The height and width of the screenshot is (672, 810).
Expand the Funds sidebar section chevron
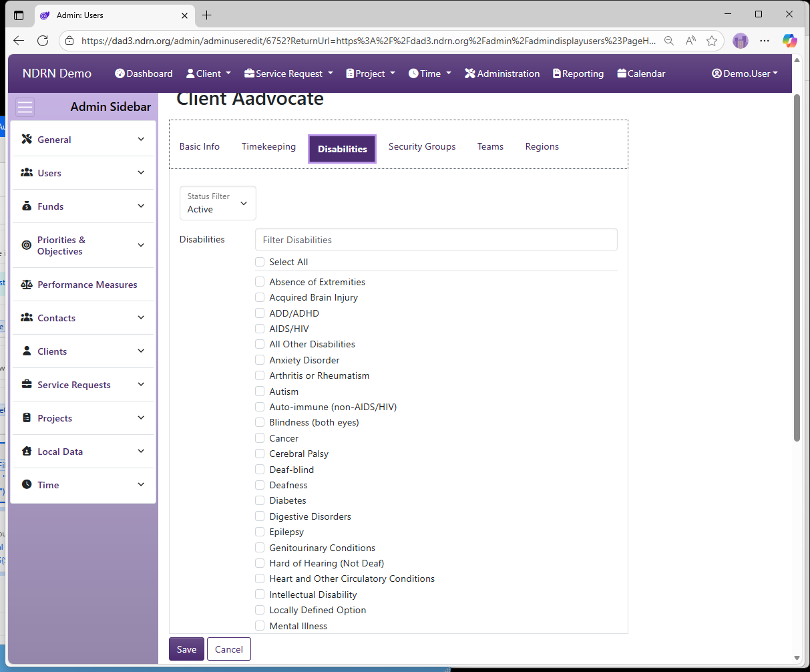tap(141, 206)
